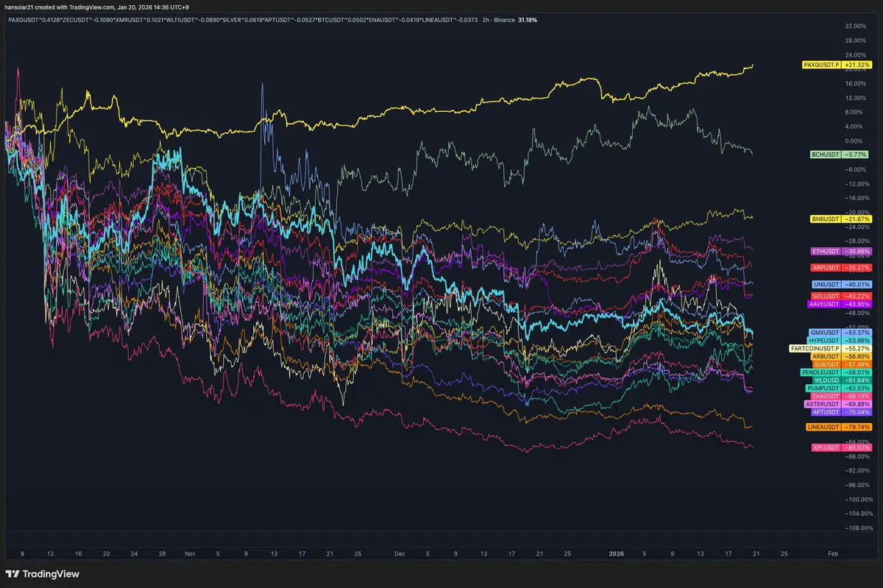883x588 pixels.
Task: Click the 28 date label on time axis
Action: point(162,552)
